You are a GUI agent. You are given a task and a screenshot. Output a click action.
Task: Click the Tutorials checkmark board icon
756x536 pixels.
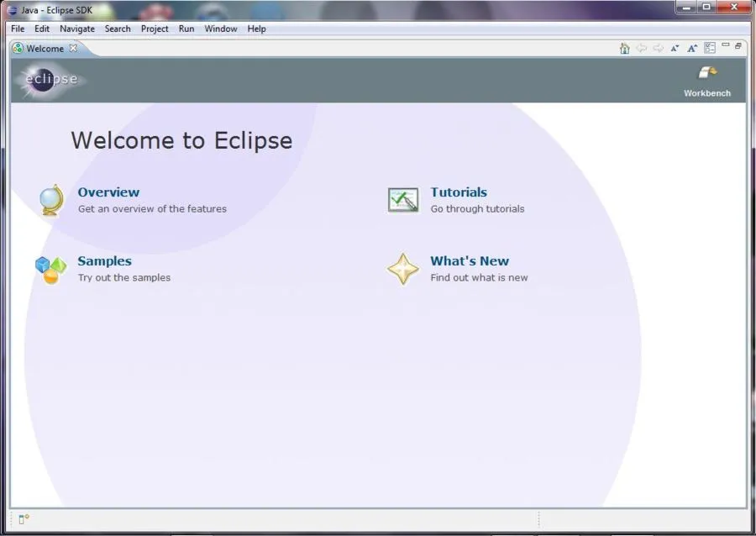click(x=403, y=200)
